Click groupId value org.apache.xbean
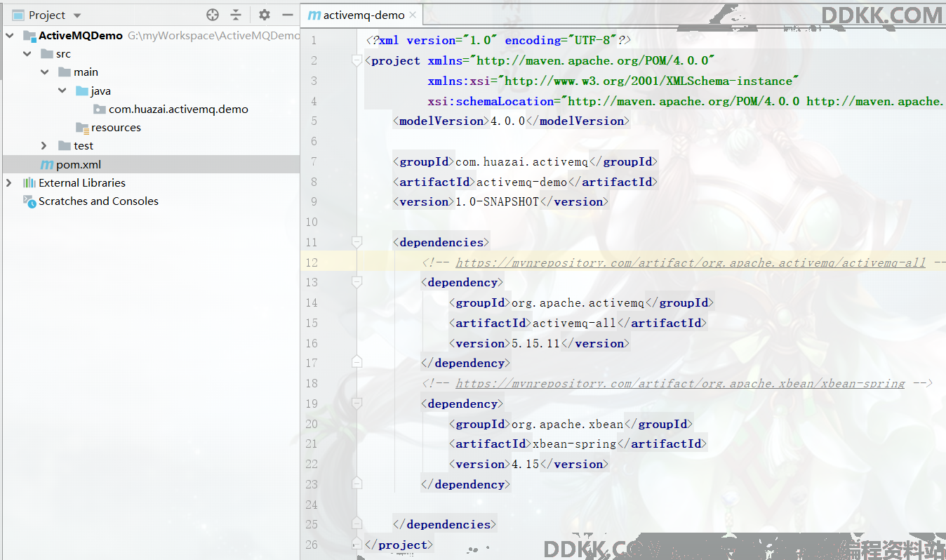The width and height of the screenshot is (946, 560). point(568,424)
